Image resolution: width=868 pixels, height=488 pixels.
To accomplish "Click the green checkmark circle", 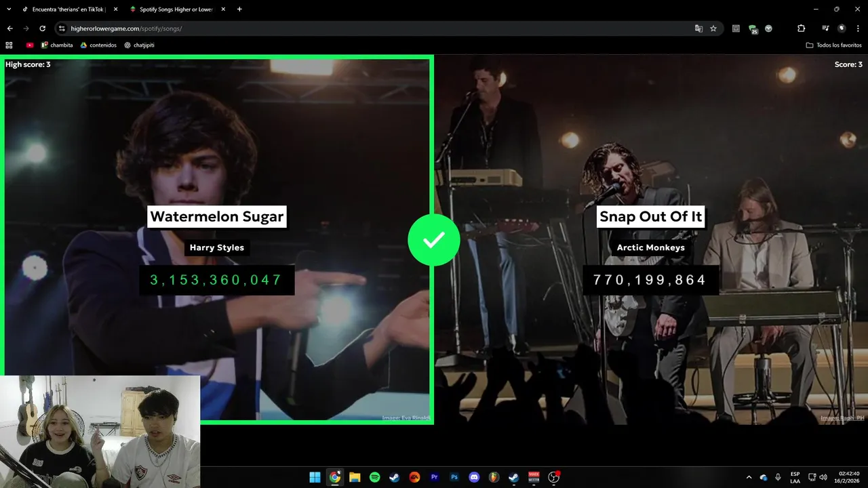I will point(434,240).
